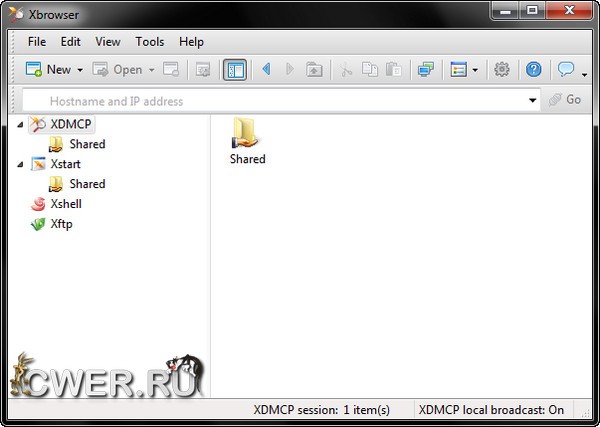Click the blue Help question mark icon
Viewport: 600px width, 427px height.
pyautogui.click(x=534, y=70)
